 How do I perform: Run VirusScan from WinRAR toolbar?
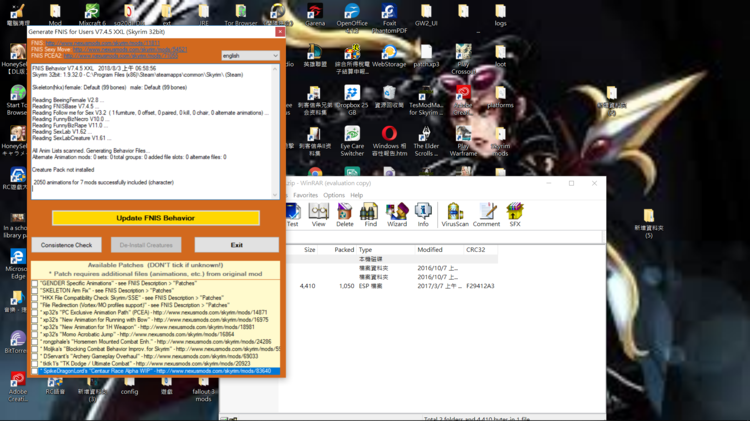tap(455, 214)
